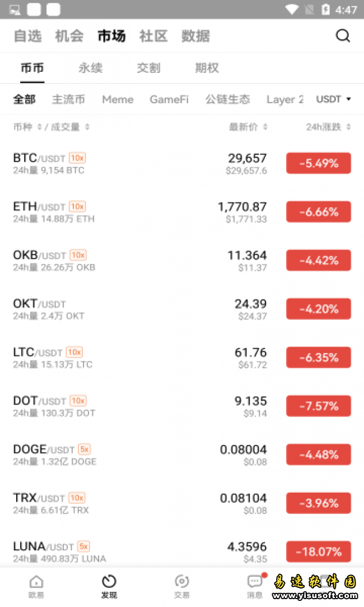Tap the BTC 10x leverage badge
Image resolution: width=364 pixels, height=607 pixels.
(x=77, y=158)
